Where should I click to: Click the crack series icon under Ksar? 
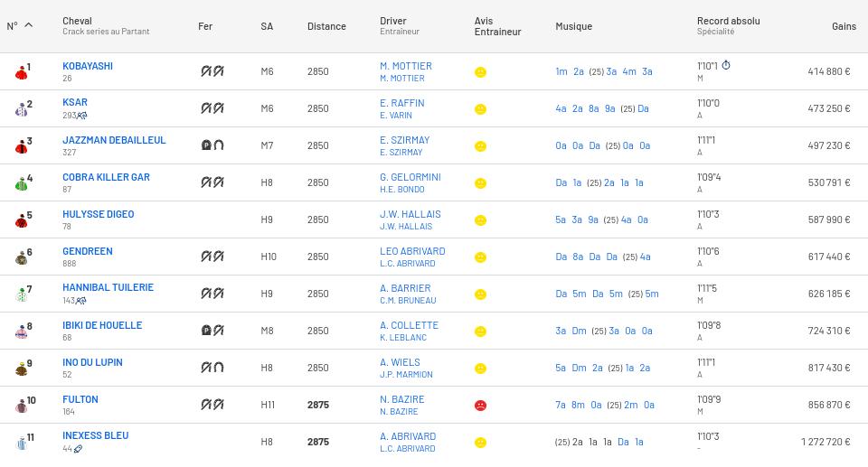[82, 116]
